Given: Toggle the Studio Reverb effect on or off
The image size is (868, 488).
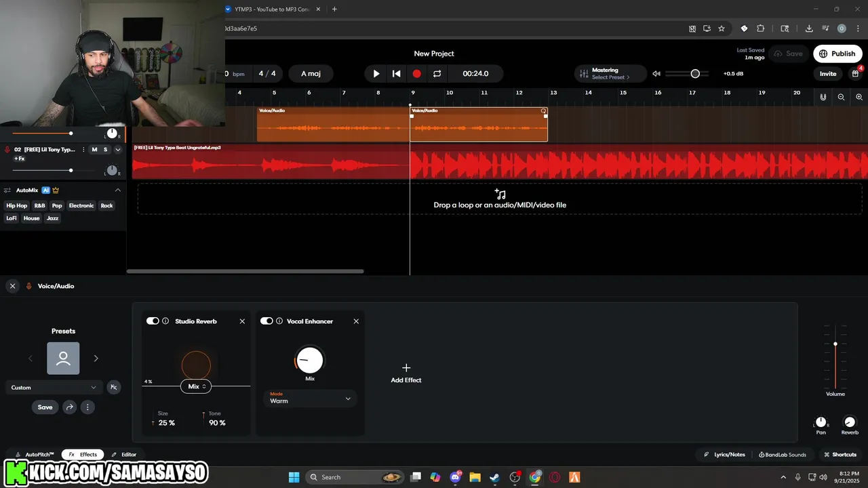Looking at the screenshot, I should tap(153, 321).
